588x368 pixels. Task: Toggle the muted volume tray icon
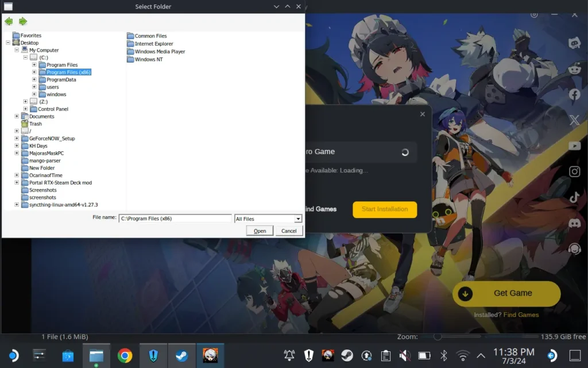[405, 355]
